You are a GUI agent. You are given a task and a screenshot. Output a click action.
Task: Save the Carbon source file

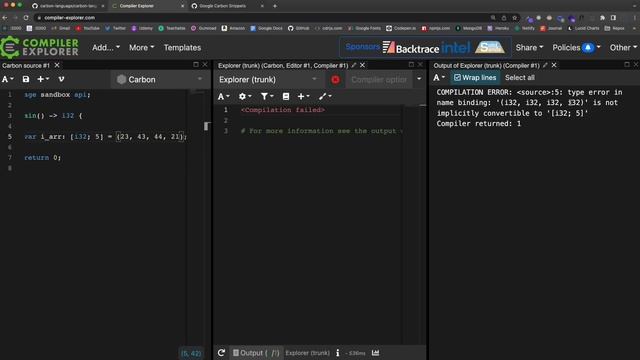[26, 79]
